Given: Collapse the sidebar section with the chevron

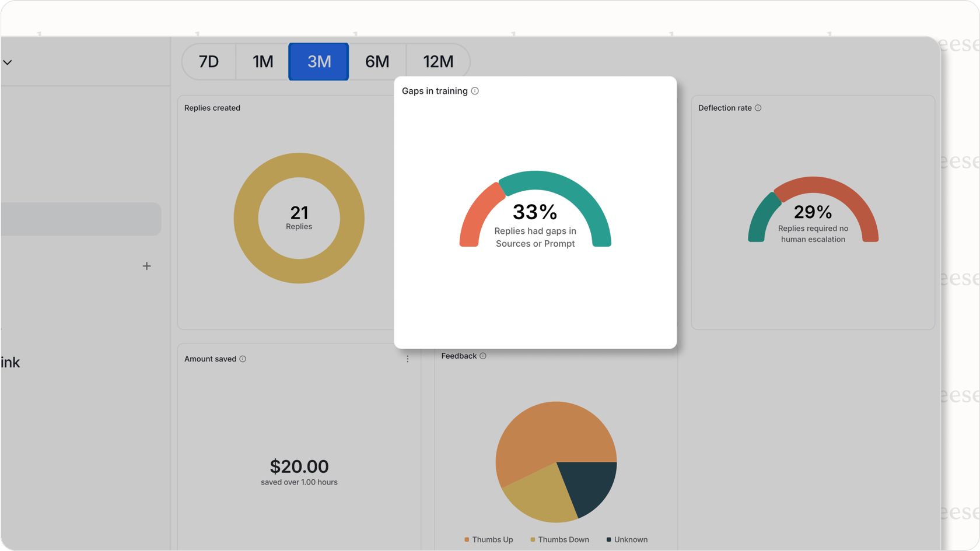Looking at the screenshot, I should tap(8, 62).
